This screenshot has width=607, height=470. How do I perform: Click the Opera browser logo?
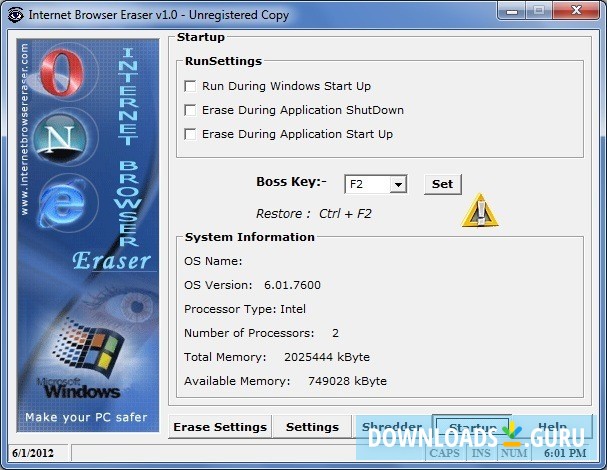click(x=62, y=72)
